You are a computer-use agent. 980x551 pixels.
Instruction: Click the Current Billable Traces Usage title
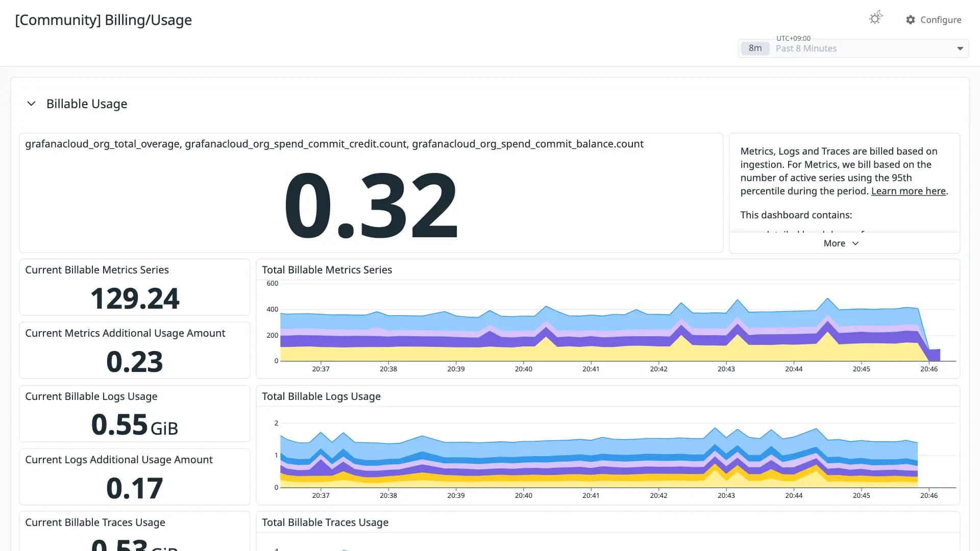tap(95, 522)
